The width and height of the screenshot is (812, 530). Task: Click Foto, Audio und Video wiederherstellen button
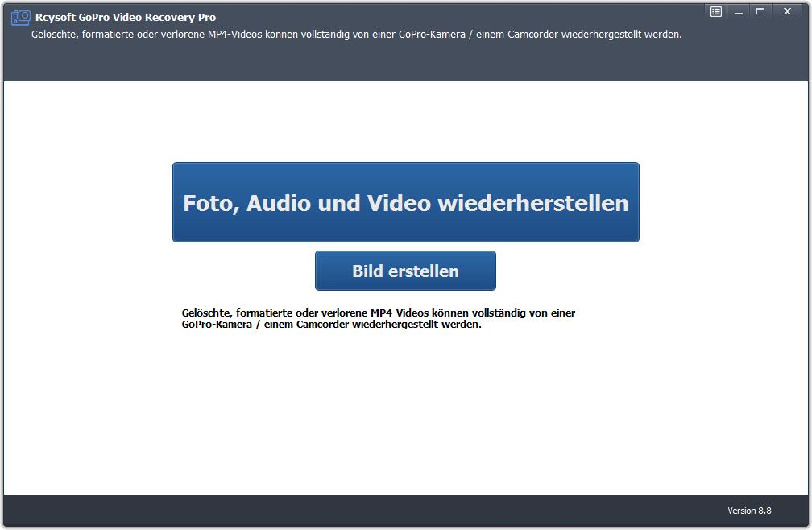pyautogui.click(x=405, y=202)
